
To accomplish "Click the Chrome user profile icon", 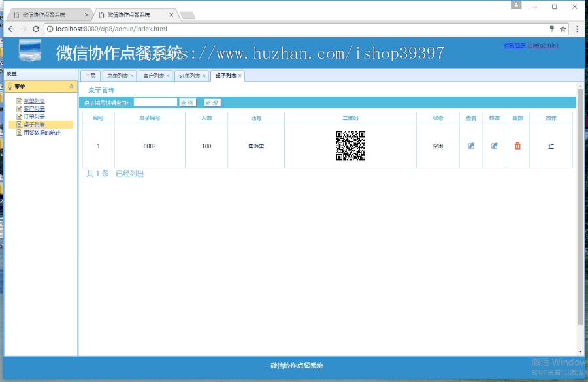I will pyautogui.click(x=516, y=5).
